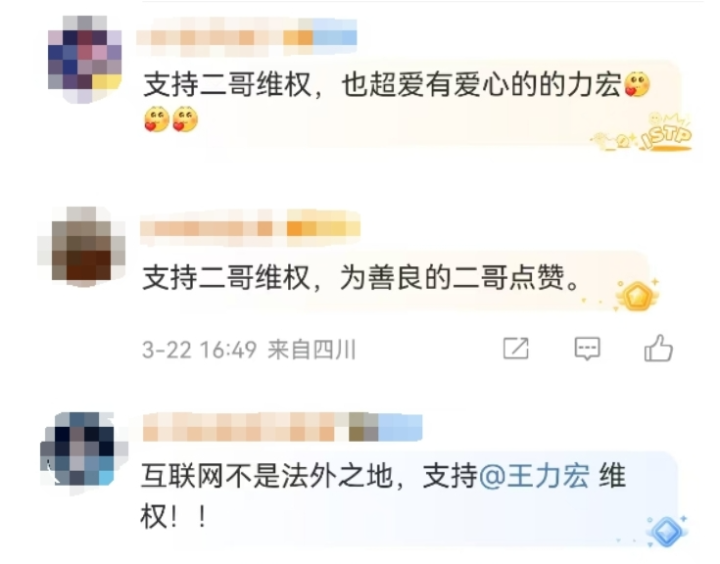Viewport: 720px width, 564px height.
Task: Open first commenter's blurred username
Action: pos(247,38)
